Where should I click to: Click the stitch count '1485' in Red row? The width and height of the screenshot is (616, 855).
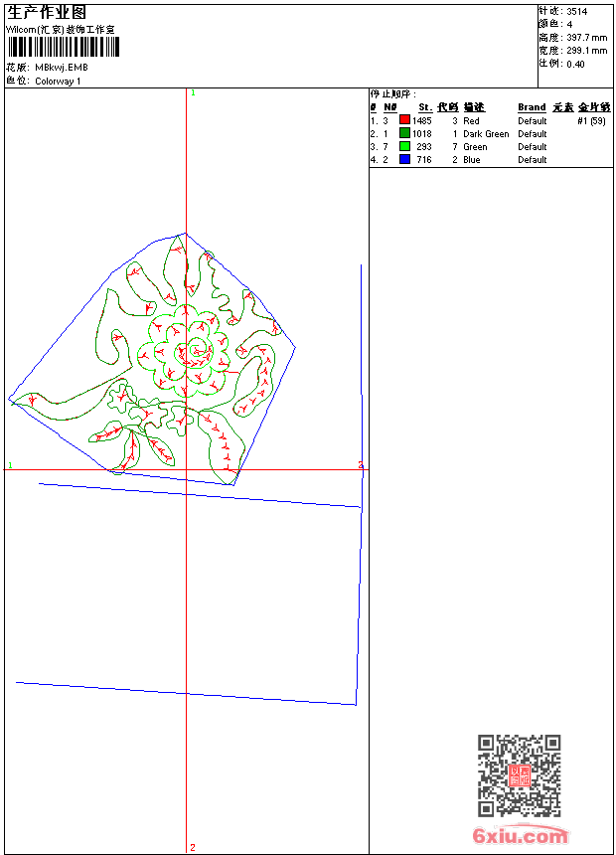(422, 120)
